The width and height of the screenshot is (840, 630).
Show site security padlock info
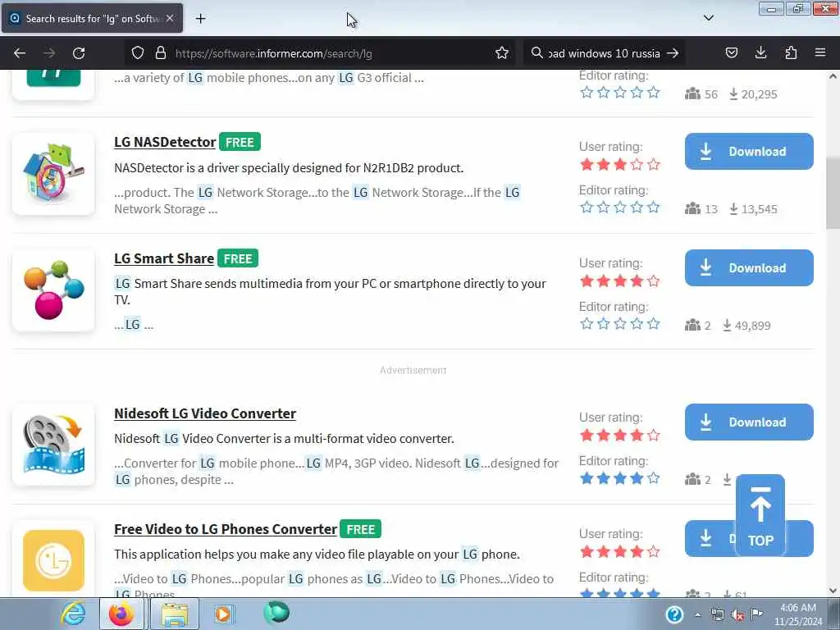[160, 53]
